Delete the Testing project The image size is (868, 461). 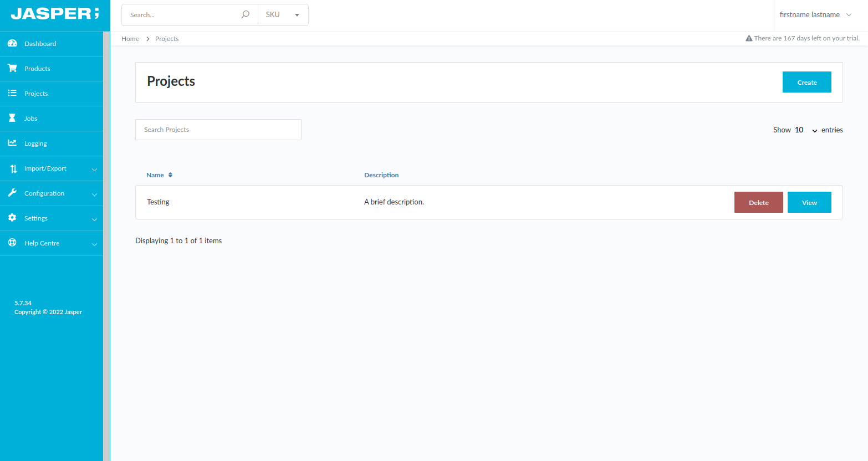pos(758,202)
